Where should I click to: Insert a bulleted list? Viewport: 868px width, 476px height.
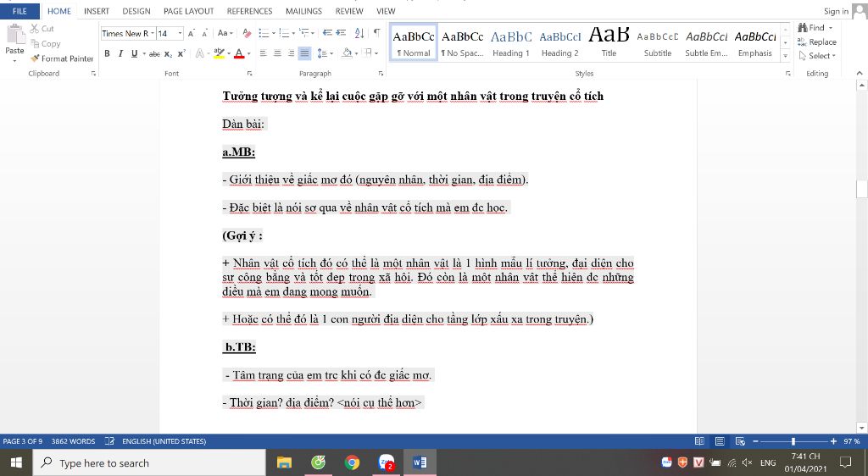click(x=265, y=34)
